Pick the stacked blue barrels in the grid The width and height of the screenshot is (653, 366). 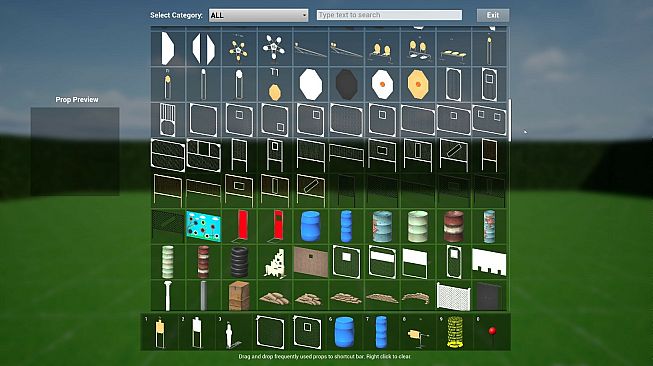pyautogui.click(x=346, y=226)
